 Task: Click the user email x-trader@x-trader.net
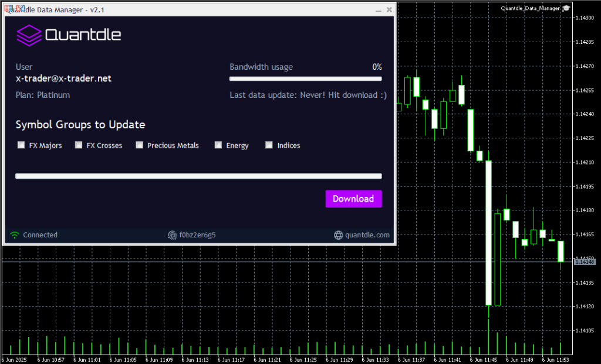coord(63,79)
